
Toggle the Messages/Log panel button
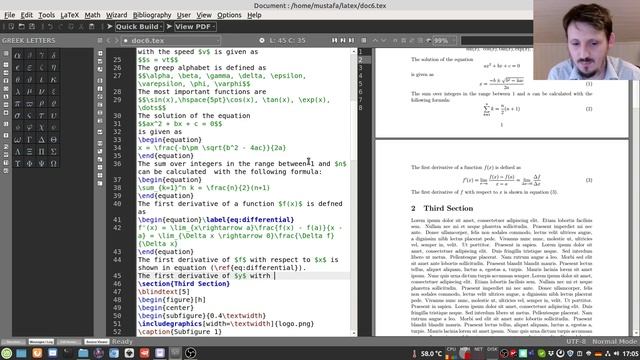[41, 342]
